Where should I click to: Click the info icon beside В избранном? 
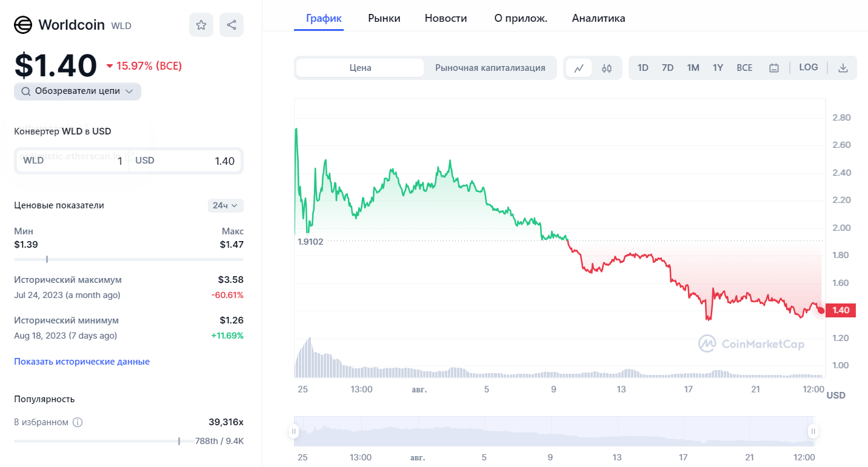pyautogui.click(x=78, y=422)
